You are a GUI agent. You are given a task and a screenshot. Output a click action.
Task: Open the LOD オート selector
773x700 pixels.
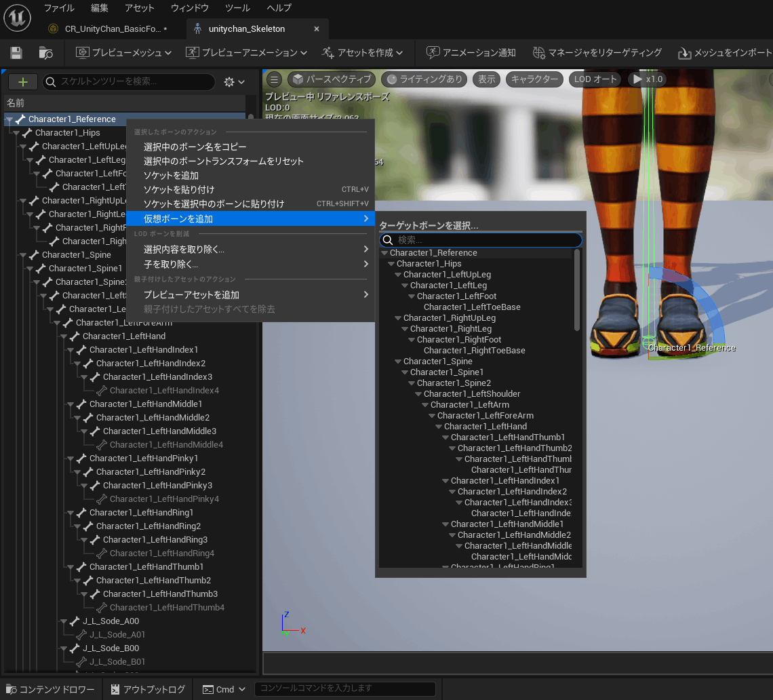tap(595, 79)
